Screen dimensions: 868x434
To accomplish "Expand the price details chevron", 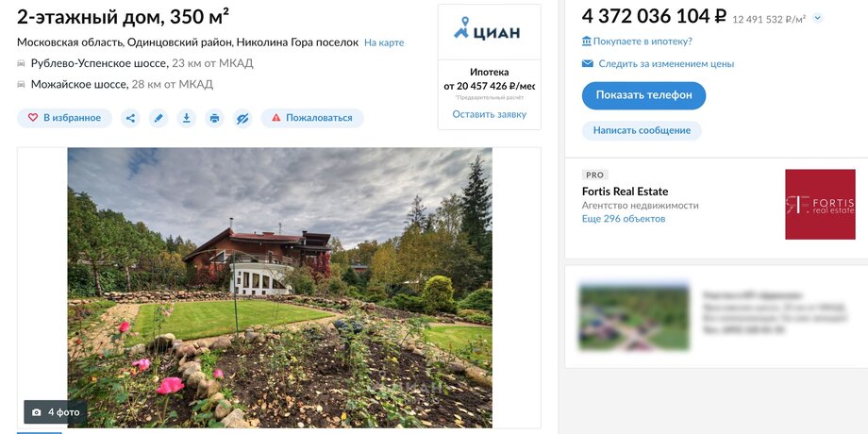I will pos(818,18).
